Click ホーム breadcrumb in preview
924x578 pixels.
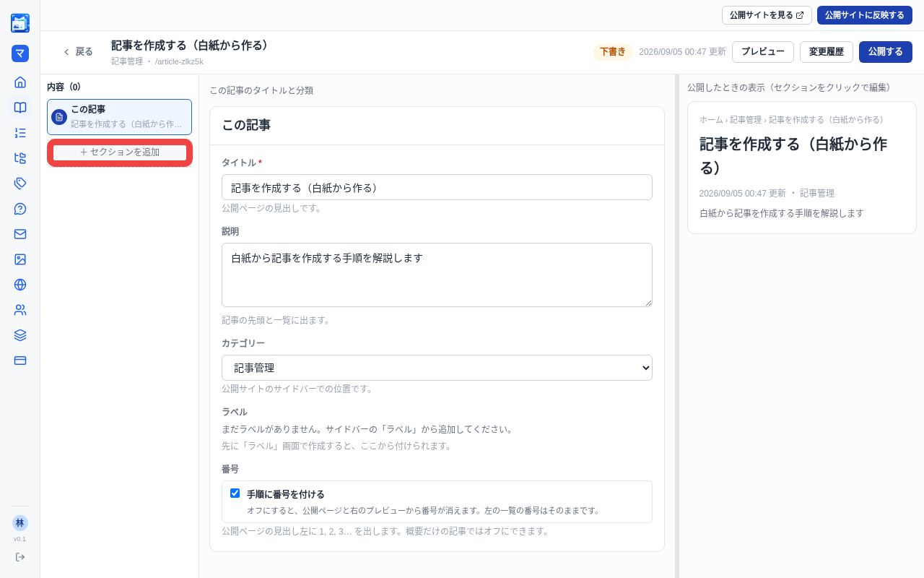point(711,120)
